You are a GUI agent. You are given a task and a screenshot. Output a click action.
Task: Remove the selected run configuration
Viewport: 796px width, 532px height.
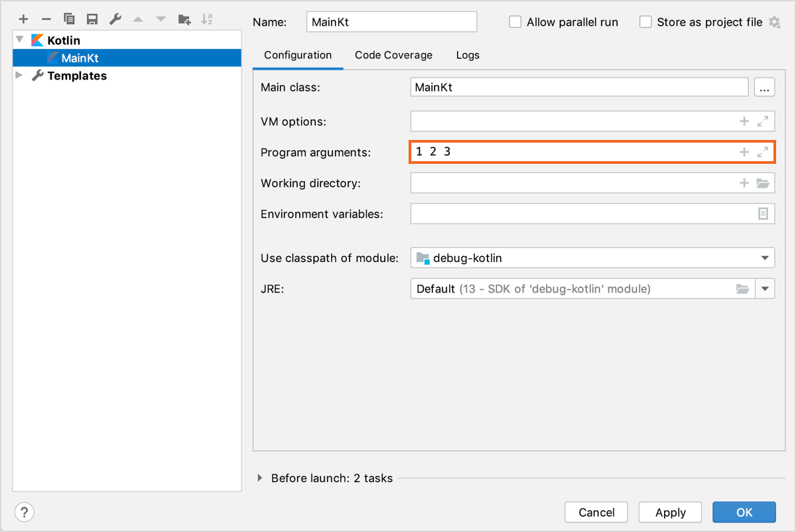point(46,19)
